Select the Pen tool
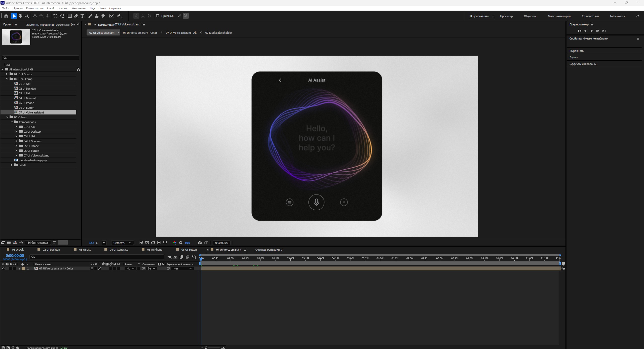 76,16
